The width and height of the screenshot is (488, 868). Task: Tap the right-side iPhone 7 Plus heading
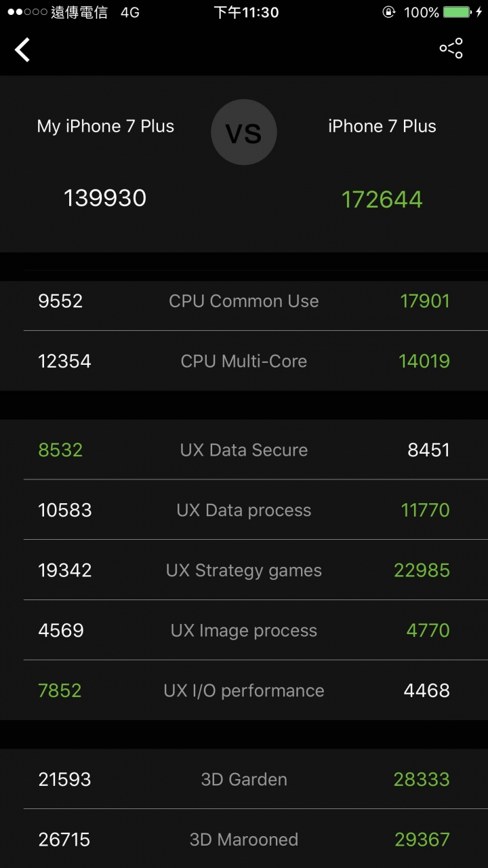tap(382, 126)
